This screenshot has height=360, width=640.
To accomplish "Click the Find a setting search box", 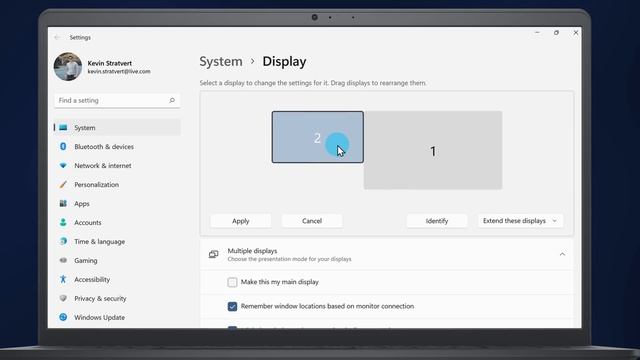I will 117,100.
